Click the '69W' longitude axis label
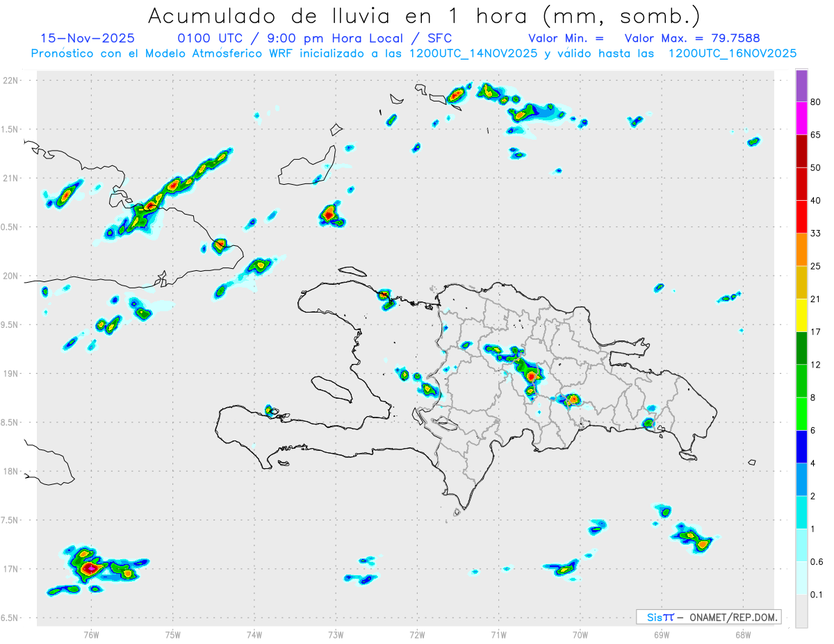The image size is (834, 644). click(x=662, y=634)
